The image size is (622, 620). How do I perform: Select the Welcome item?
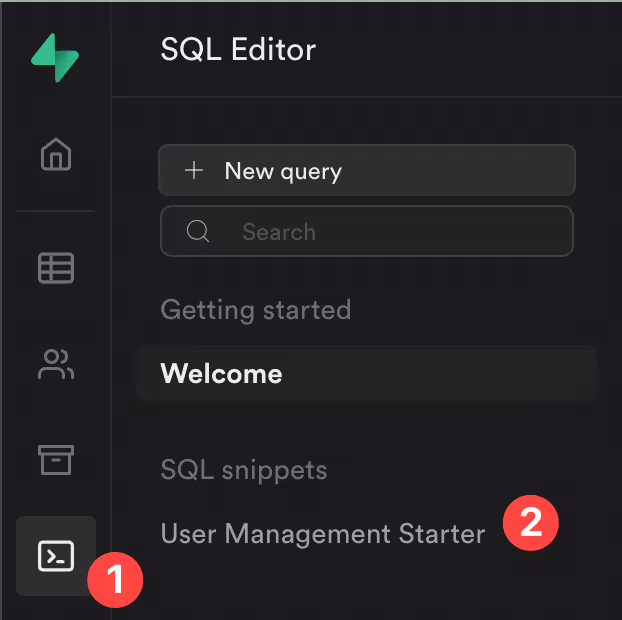[367, 373]
